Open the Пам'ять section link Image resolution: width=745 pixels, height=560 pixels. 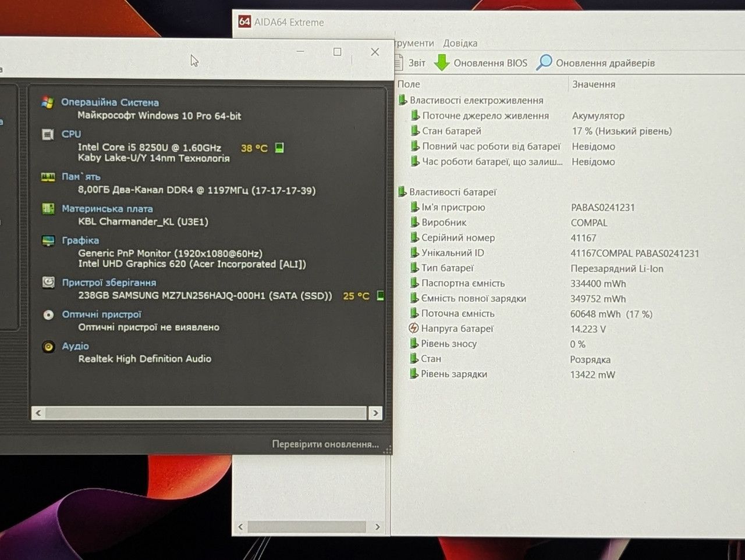pos(81,177)
